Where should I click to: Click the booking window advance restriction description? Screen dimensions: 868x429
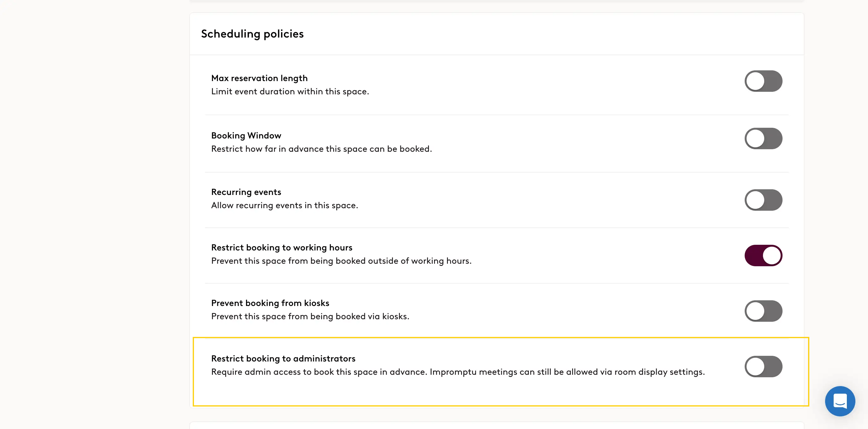[x=321, y=149]
